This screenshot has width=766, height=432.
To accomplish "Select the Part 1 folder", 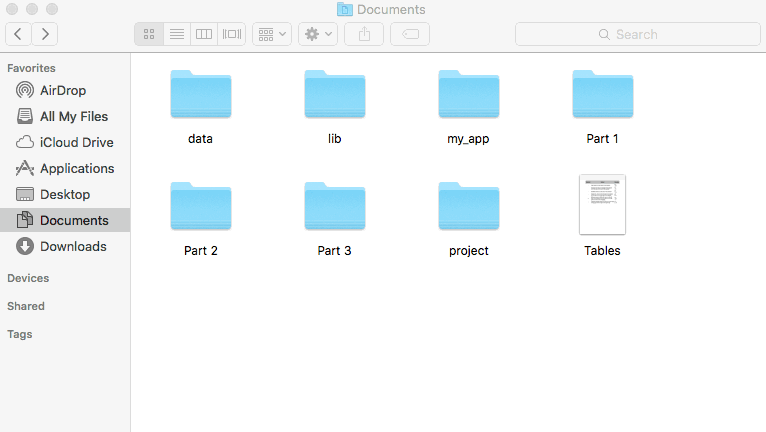I will coord(602,94).
